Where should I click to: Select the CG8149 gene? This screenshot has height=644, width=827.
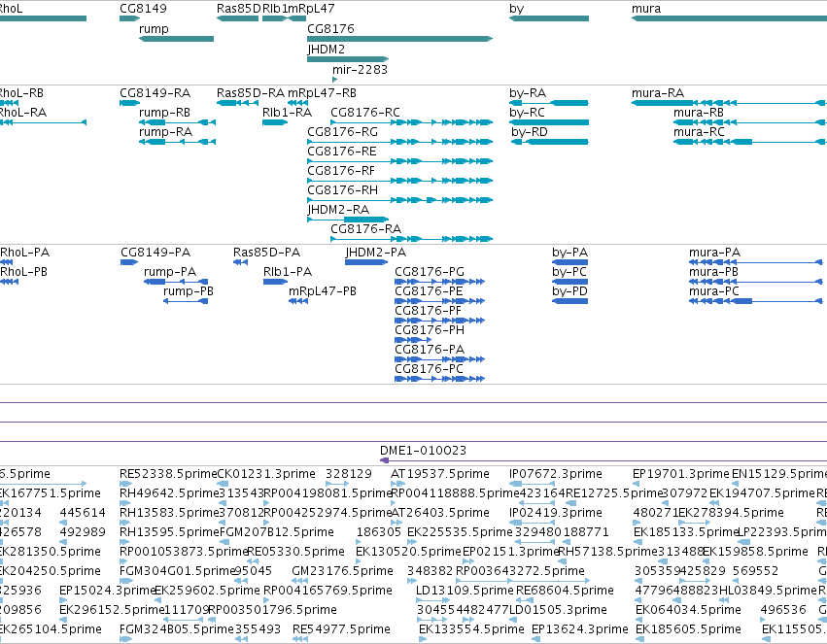130,18
